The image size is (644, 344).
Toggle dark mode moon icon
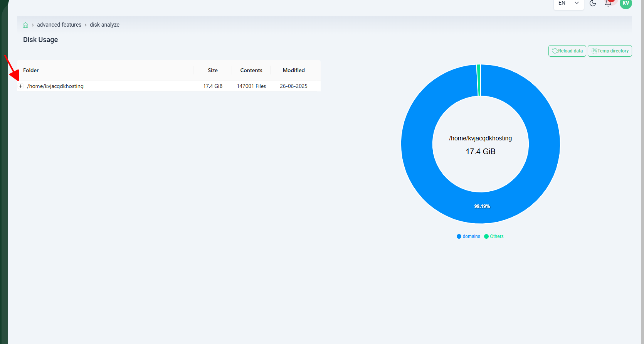pyautogui.click(x=593, y=3)
